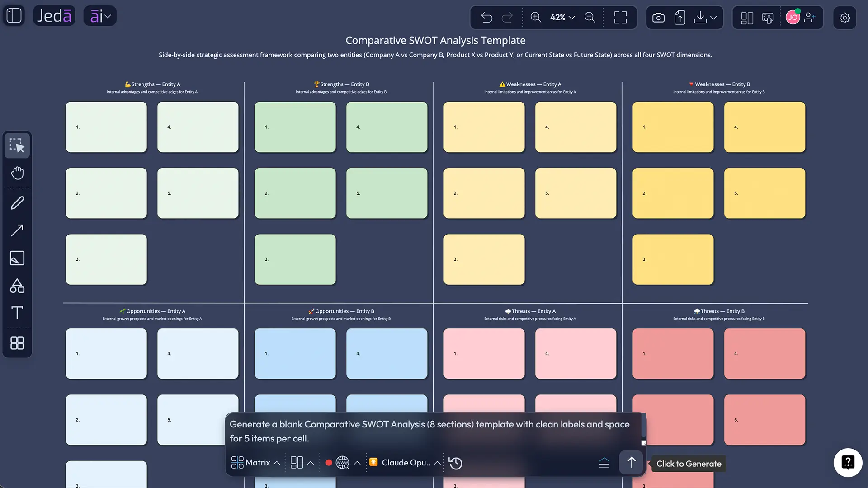The height and width of the screenshot is (488, 868).
Task: Undo the last action
Action: [x=486, y=18]
